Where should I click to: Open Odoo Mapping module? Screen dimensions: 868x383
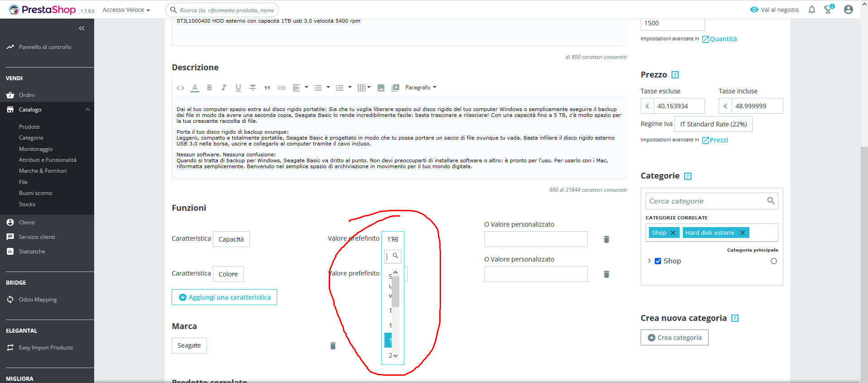pos(38,300)
